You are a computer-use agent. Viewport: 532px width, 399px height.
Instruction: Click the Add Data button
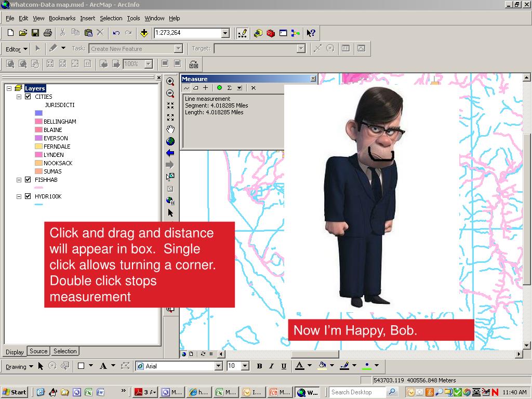144,33
